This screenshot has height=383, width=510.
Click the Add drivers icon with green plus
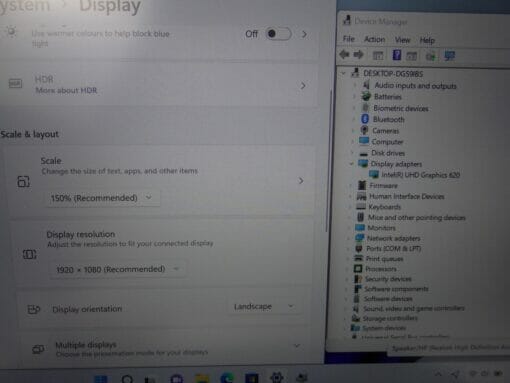click(x=430, y=56)
